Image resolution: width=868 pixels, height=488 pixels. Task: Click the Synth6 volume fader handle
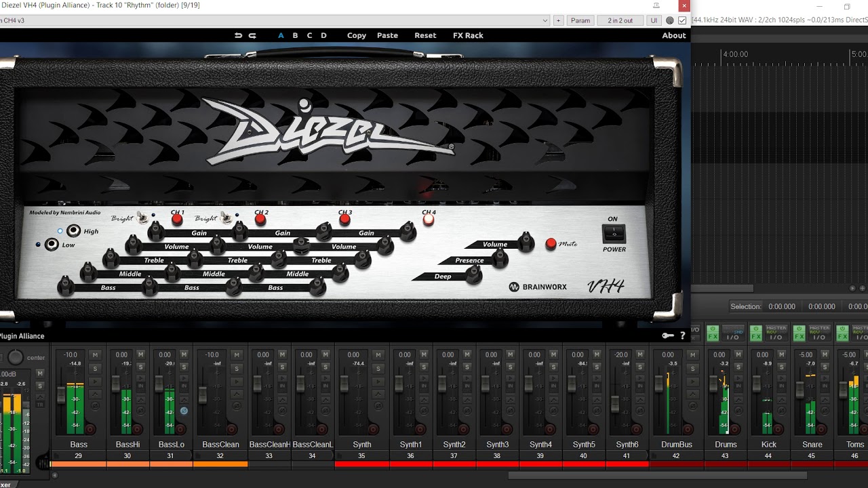[615, 403]
